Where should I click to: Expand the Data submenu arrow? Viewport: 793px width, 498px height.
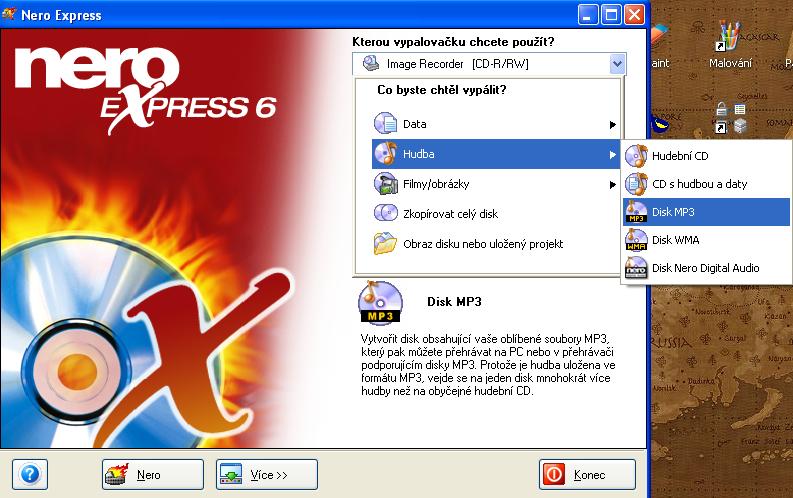612,124
